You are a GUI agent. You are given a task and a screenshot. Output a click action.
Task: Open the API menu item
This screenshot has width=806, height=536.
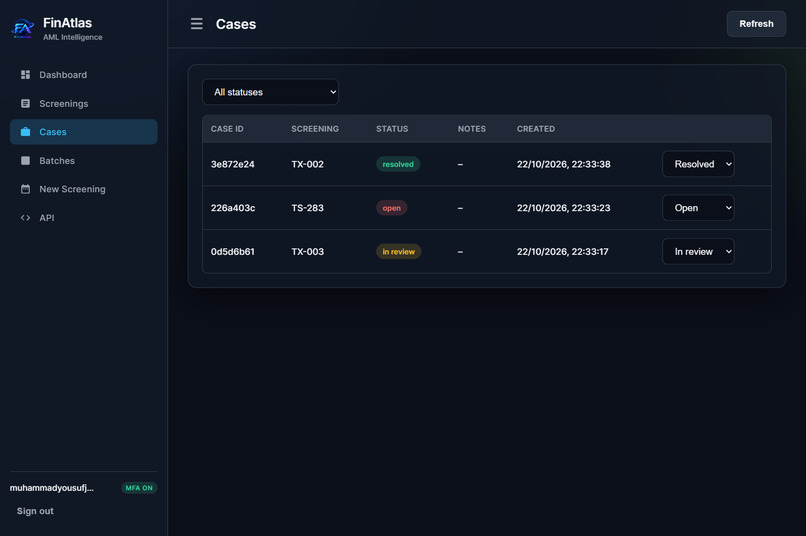point(83,218)
